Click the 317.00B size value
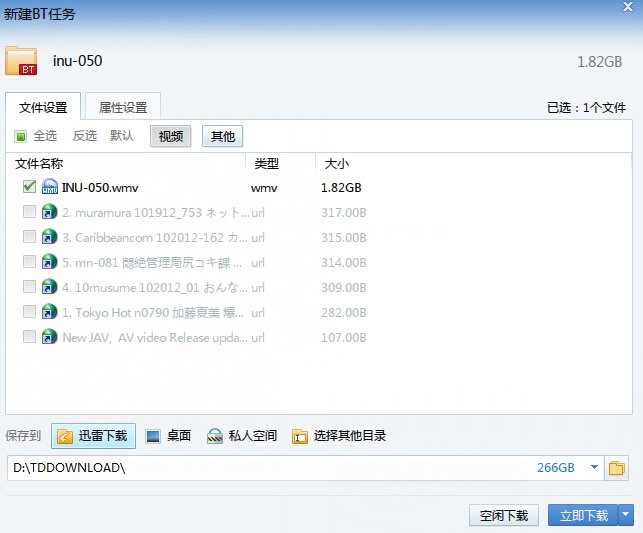 point(344,213)
